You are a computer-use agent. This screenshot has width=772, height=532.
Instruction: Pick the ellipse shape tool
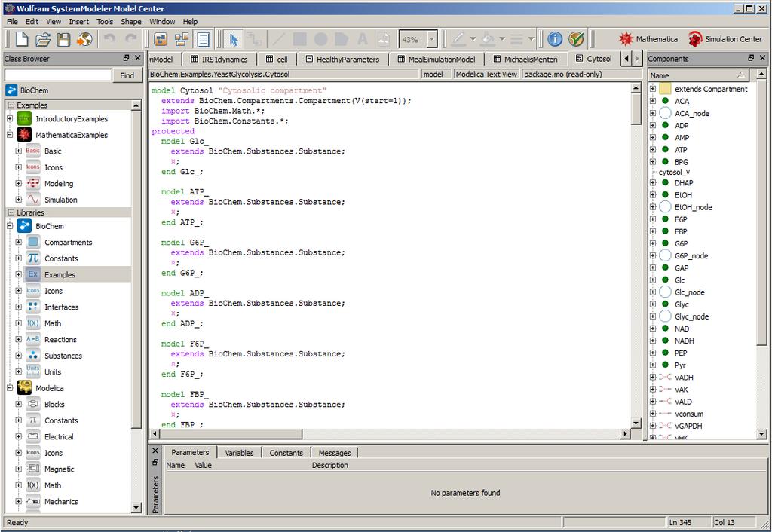(320, 39)
